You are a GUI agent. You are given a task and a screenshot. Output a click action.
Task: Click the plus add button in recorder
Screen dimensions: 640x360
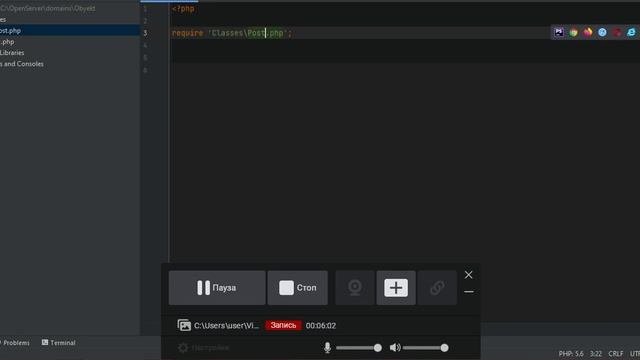[x=396, y=288]
